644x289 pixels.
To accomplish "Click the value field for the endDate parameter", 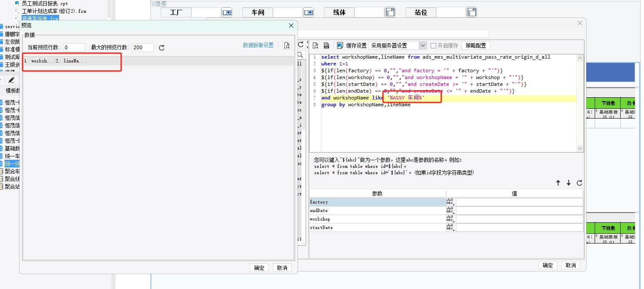I will tap(519, 211).
